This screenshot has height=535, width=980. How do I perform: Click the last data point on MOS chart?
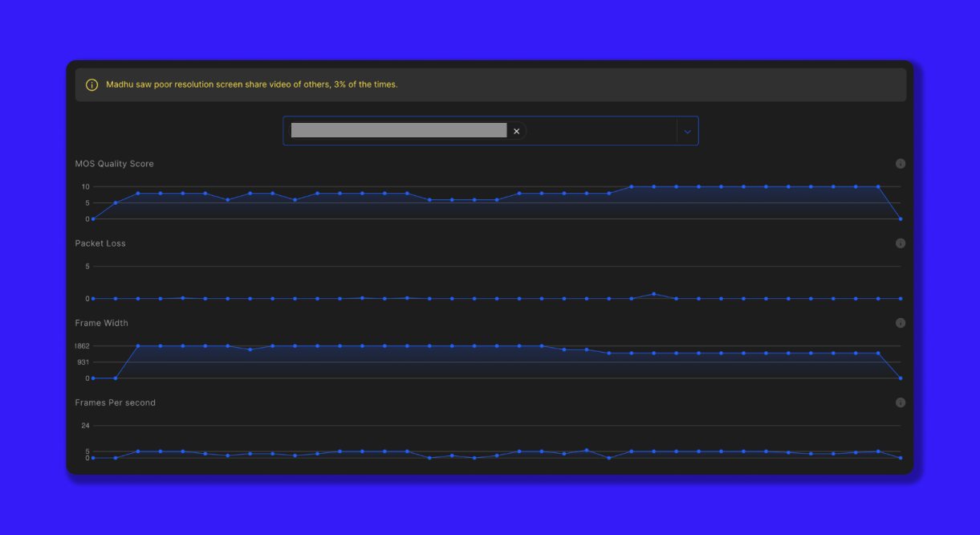(x=901, y=218)
